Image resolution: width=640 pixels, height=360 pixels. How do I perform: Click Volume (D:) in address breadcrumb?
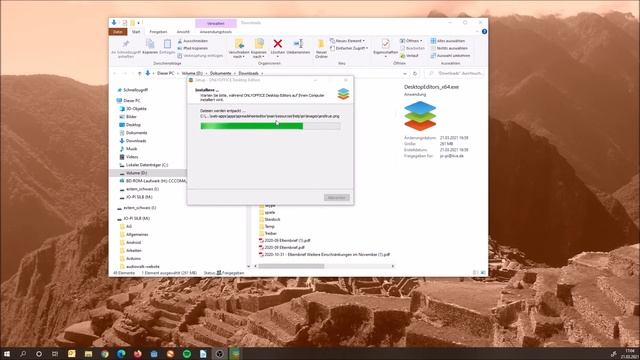tap(192, 73)
